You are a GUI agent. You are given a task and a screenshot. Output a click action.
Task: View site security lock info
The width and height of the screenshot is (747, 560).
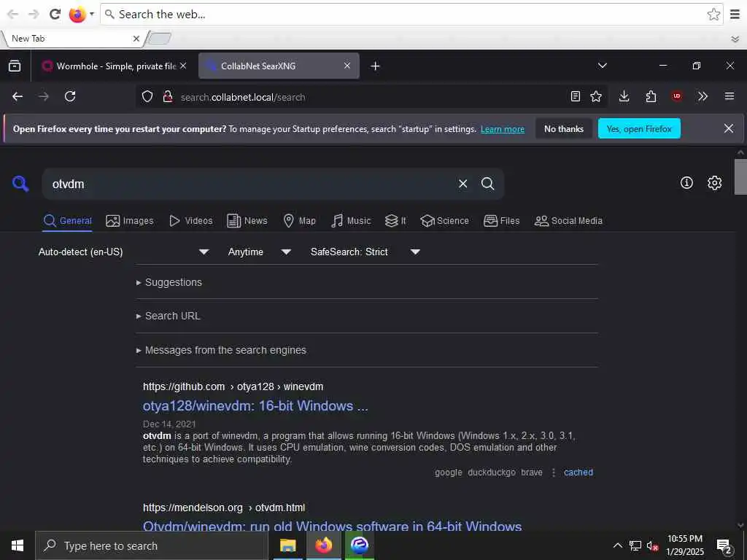(167, 97)
